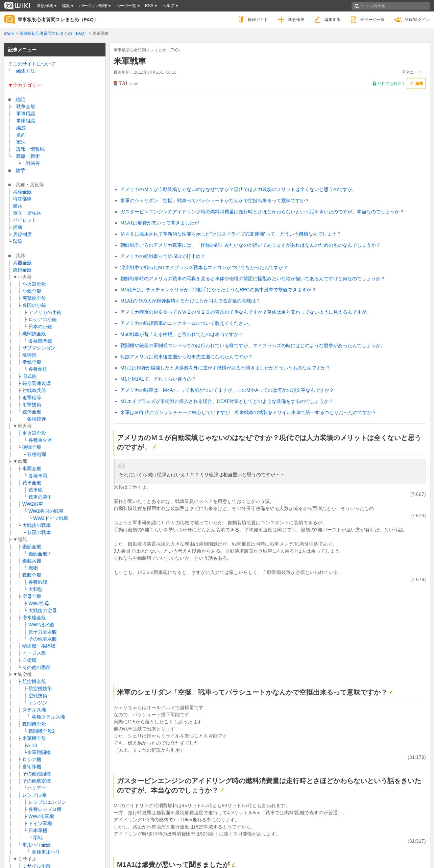Collapse the ▼小火器 tree section
Viewport: 434px width, 868px height.
point(22,277)
